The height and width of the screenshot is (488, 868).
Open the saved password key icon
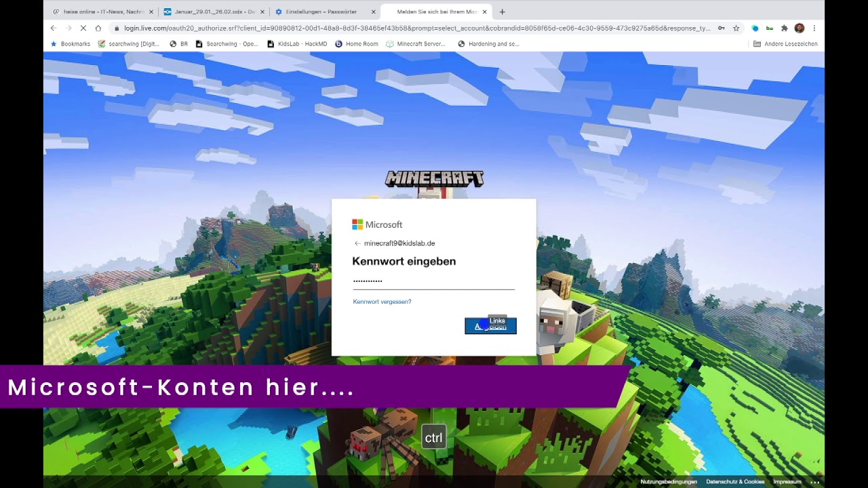[721, 28]
